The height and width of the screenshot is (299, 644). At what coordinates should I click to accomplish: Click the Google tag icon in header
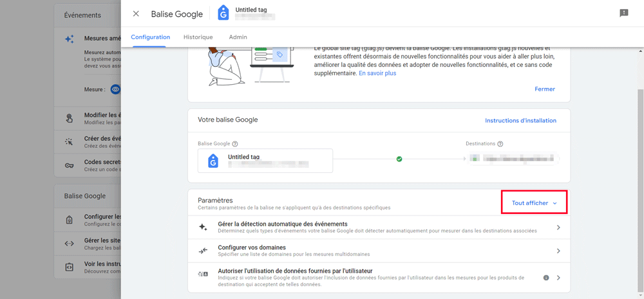pos(223,13)
